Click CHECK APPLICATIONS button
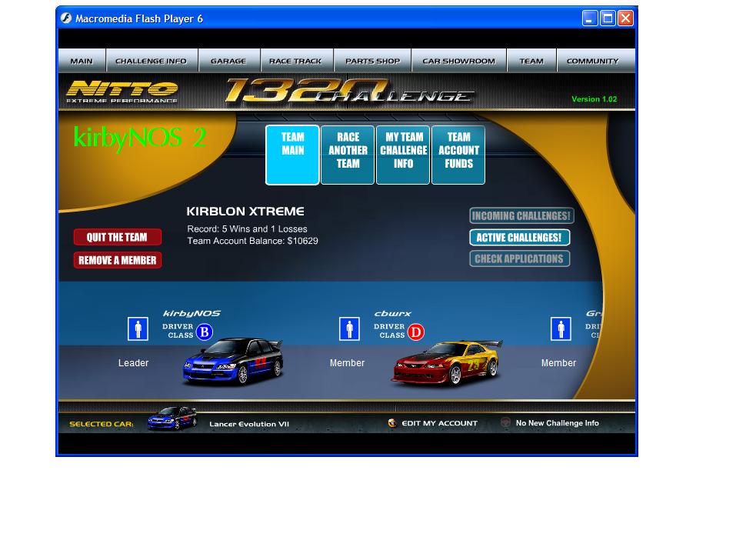This screenshot has width=756, height=537. 519,258
